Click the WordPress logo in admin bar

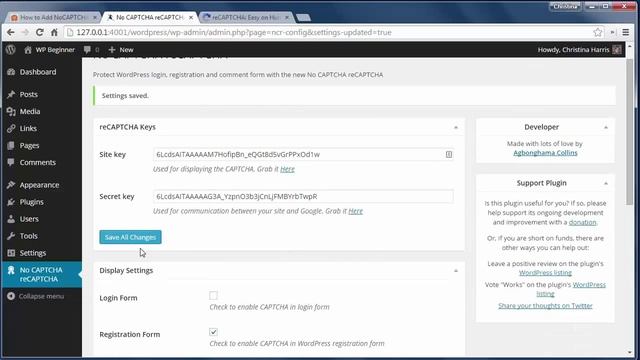[x=11, y=49]
